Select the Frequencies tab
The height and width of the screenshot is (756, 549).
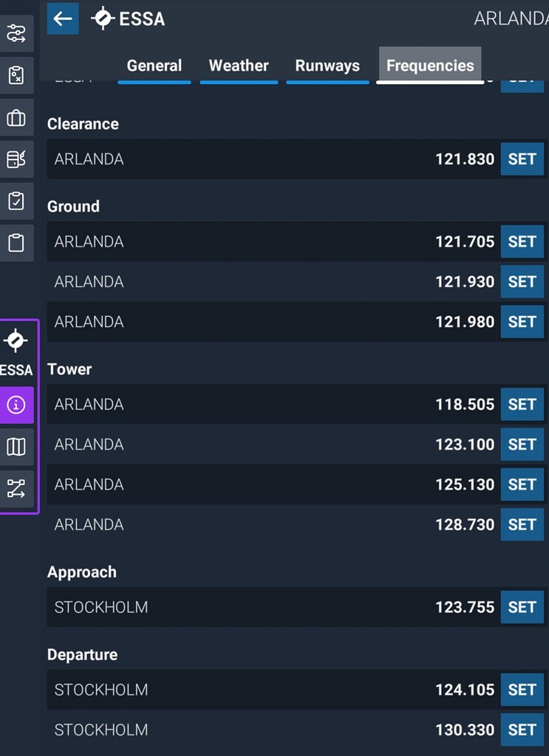point(430,66)
